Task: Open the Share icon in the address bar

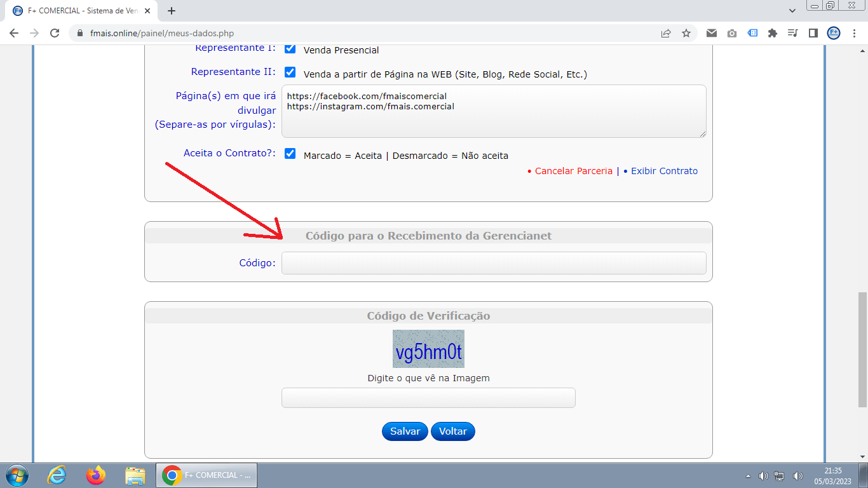Action: pyautogui.click(x=666, y=33)
